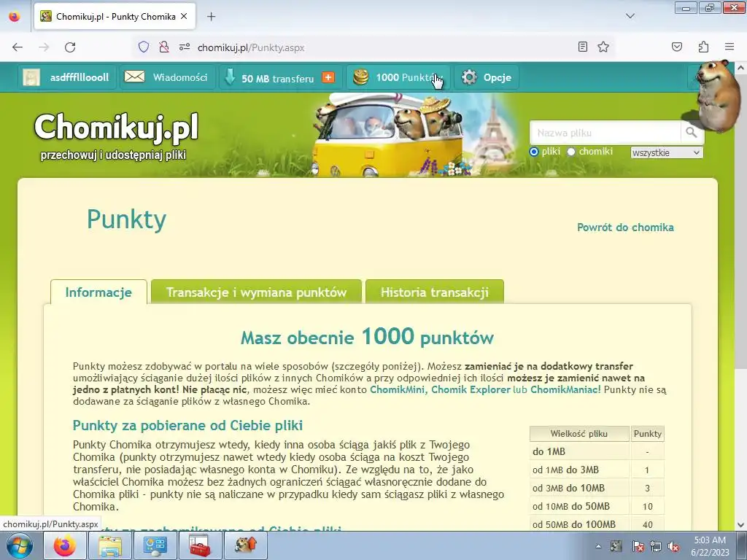Switch to the Informacje tab
Viewport: 747px width, 560px height.
click(98, 292)
